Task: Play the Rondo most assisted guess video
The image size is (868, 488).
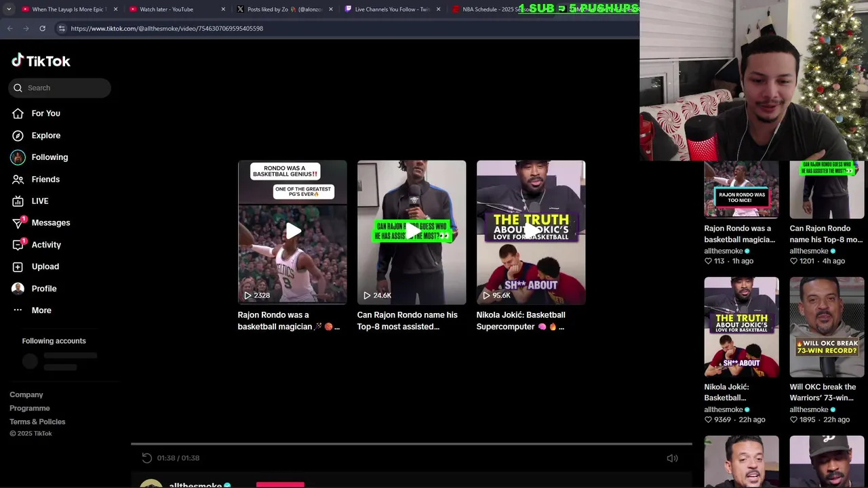Action: (x=412, y=232)
